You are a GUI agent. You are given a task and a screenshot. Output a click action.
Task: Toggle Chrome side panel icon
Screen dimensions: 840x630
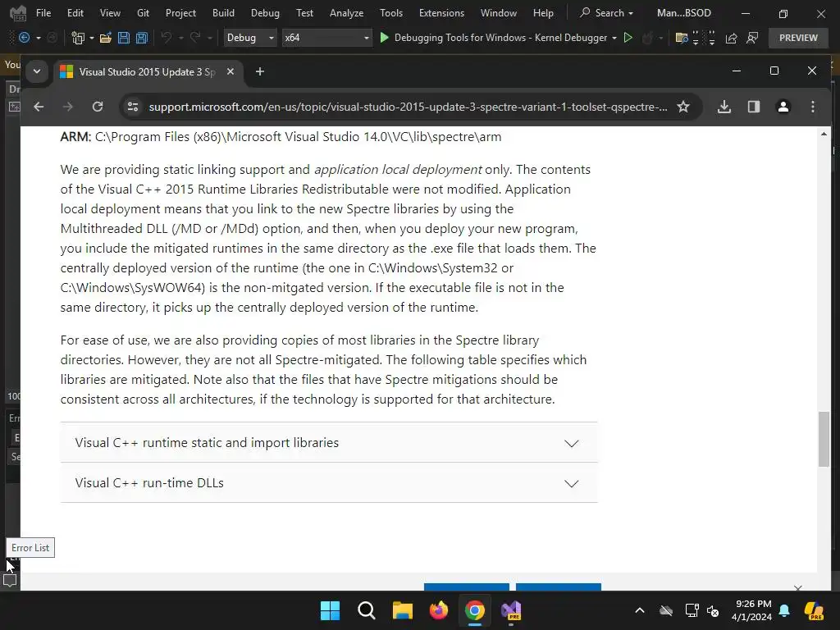point(754,107)
